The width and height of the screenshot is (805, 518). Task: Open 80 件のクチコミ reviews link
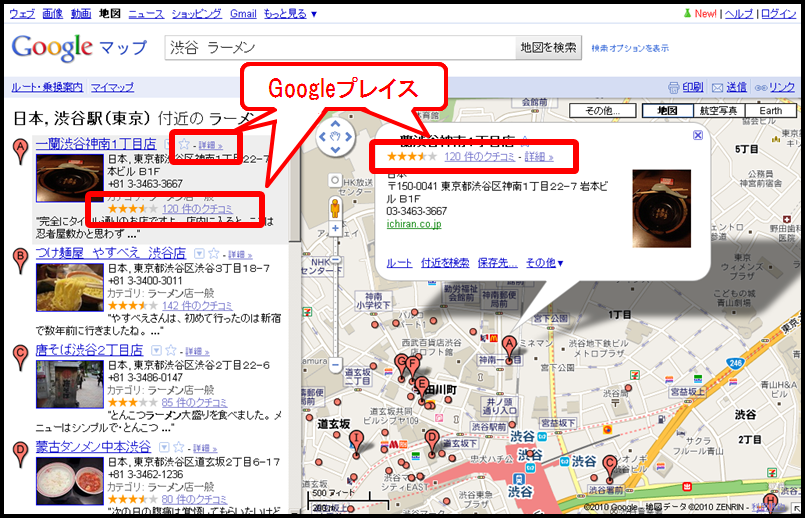(x=194, y=499)
